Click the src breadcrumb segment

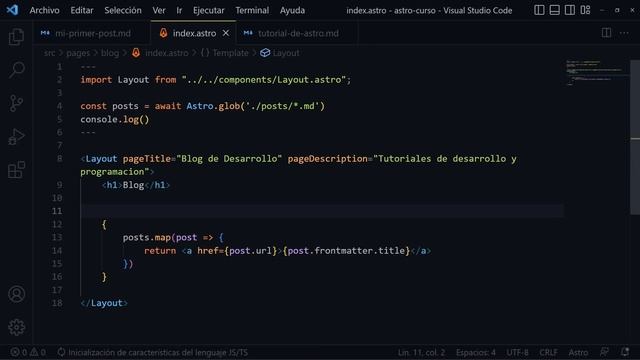click(49, 53)
